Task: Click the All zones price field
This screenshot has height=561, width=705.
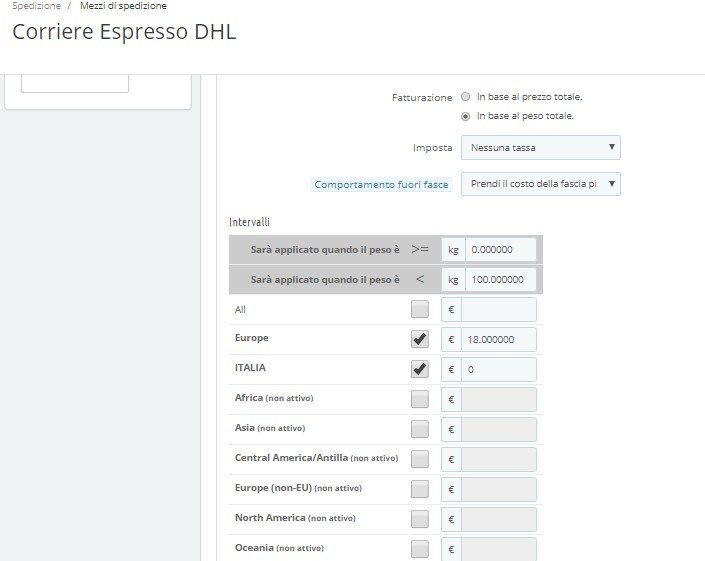Action: 499,309
